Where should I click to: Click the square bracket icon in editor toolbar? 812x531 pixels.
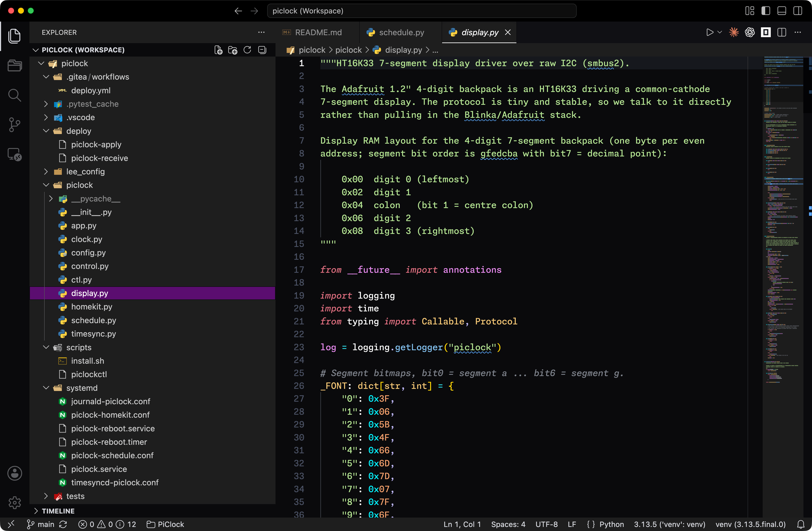pyautogui.click(x=766, y=32)
